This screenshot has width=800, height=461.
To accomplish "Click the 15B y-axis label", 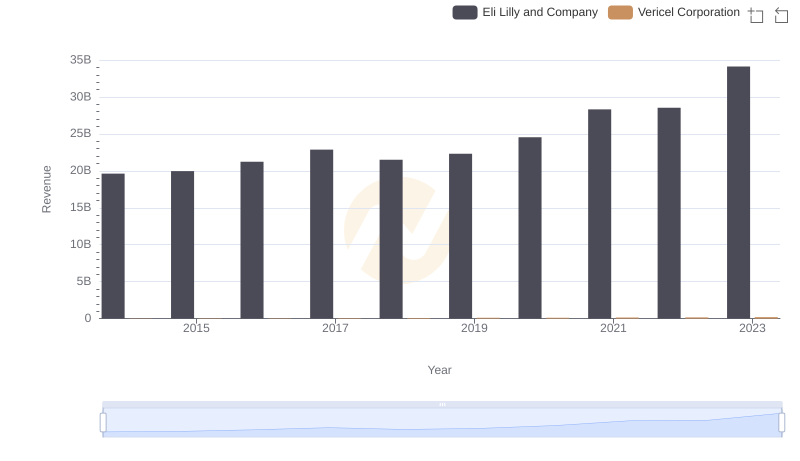I will click(x=81, y=208).
